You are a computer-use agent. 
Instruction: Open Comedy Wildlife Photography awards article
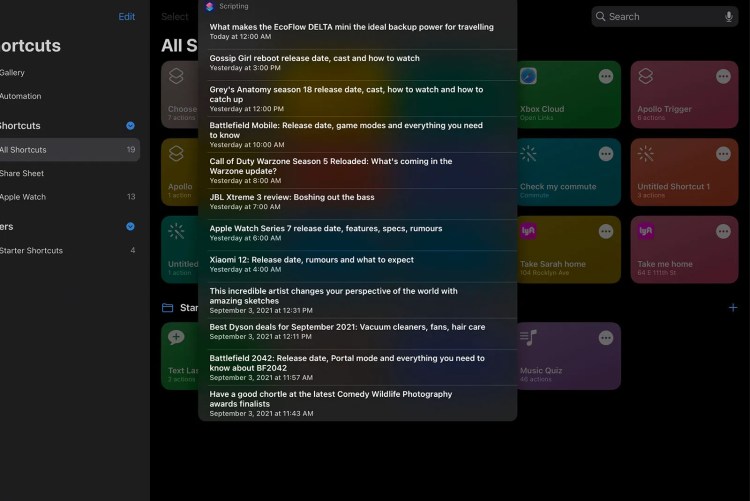357,403
